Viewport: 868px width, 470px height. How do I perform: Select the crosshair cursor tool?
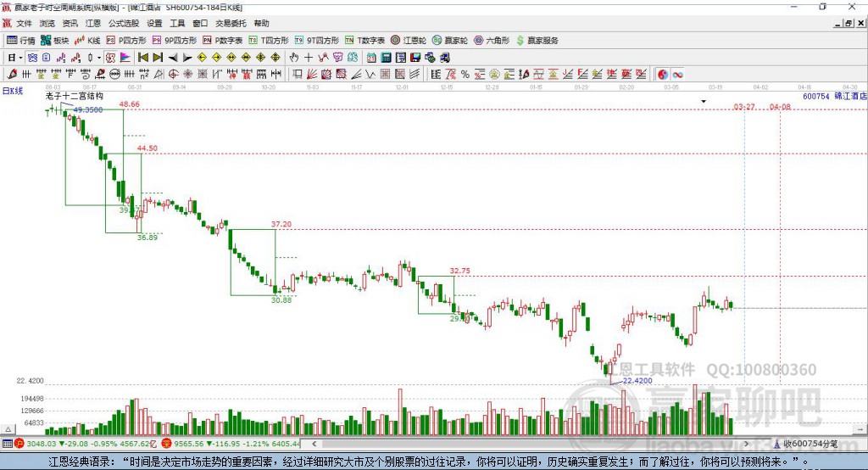(309, 58)
